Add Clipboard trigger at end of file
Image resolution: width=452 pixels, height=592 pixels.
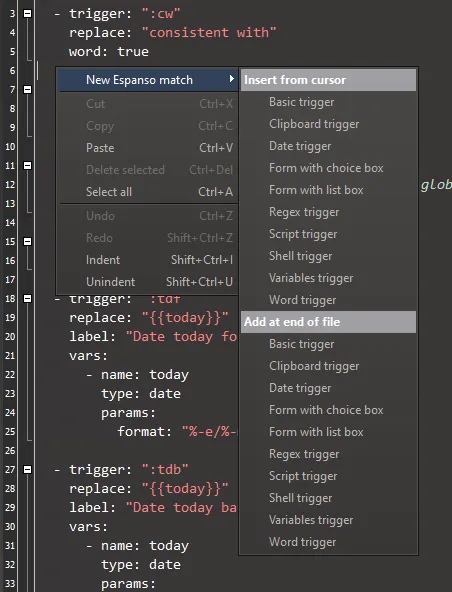click(328, 366)
